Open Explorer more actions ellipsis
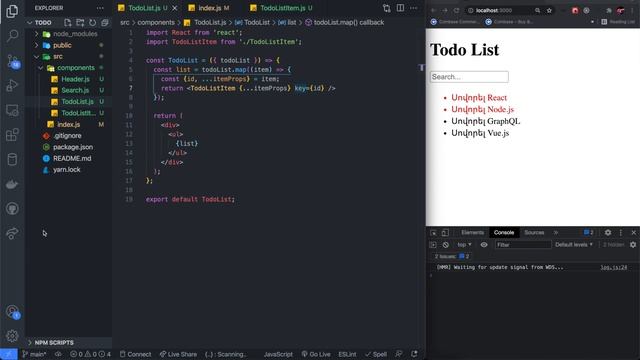The height and width of the screenshot is (360, 640). [100, 8]
